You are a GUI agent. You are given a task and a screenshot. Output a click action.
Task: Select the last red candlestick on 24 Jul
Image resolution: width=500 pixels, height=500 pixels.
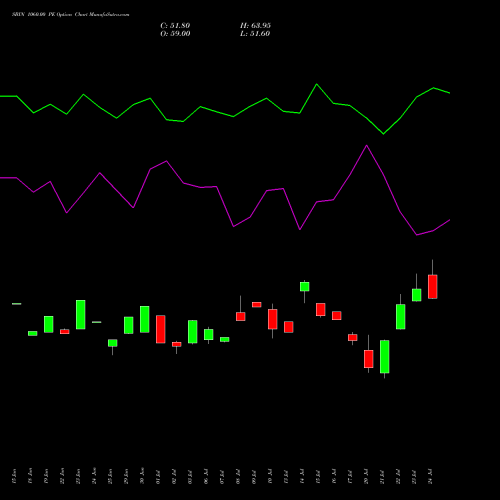[x=432, y=286]
